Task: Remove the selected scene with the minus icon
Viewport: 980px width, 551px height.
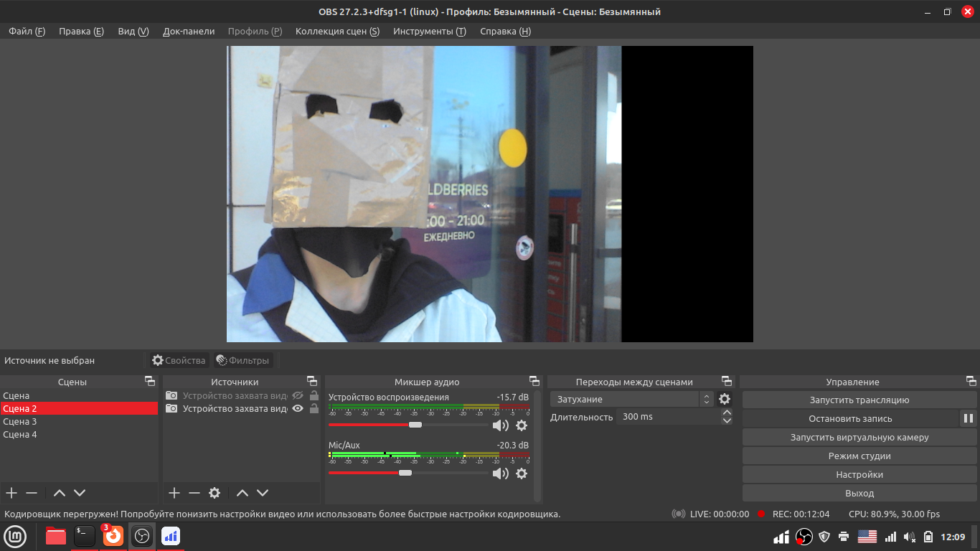Action: (x=32, y=493)
